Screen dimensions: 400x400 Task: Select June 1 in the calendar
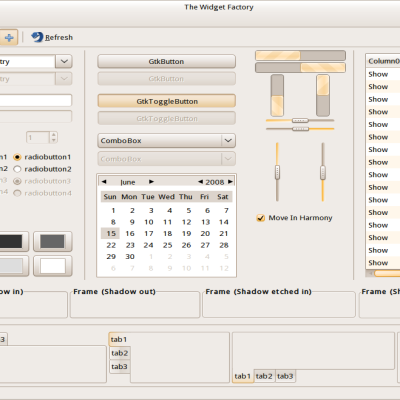click(x=113, y=210)
